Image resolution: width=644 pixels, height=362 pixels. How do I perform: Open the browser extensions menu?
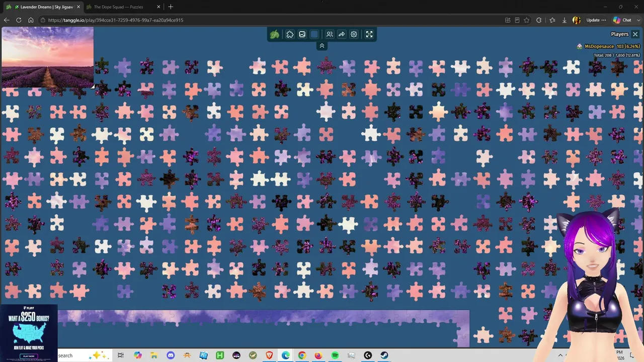pyautogui.click(x=539, y=20)
